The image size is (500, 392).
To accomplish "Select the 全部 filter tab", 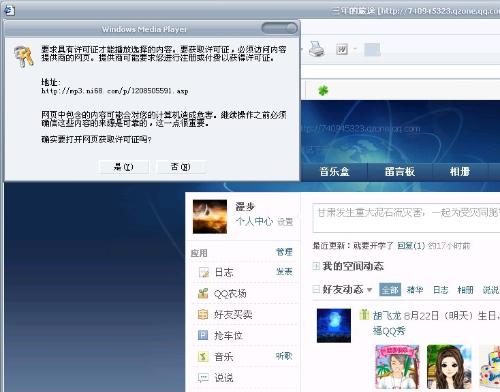I will click(x=390, y=290).
